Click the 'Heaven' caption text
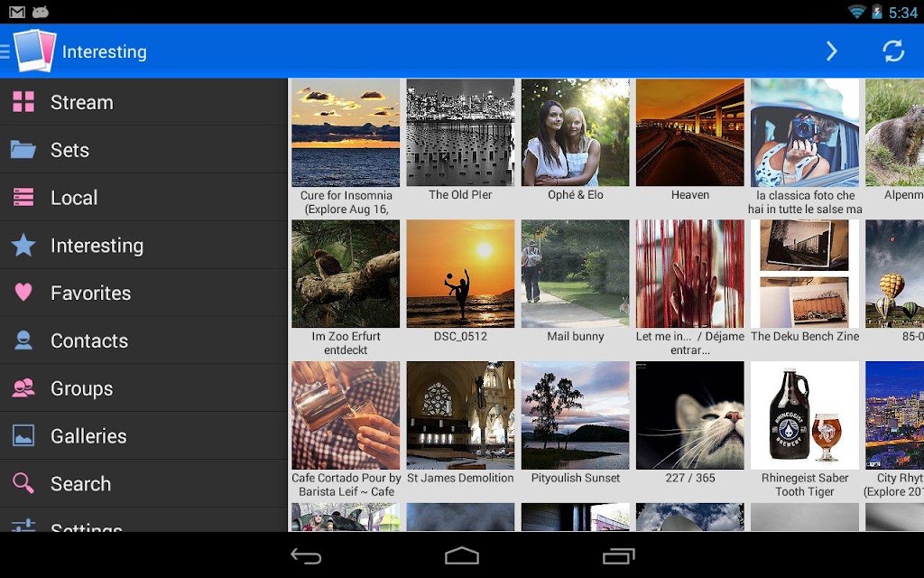The width and height of the screenshot is (924, 578). tap(690, 195)
